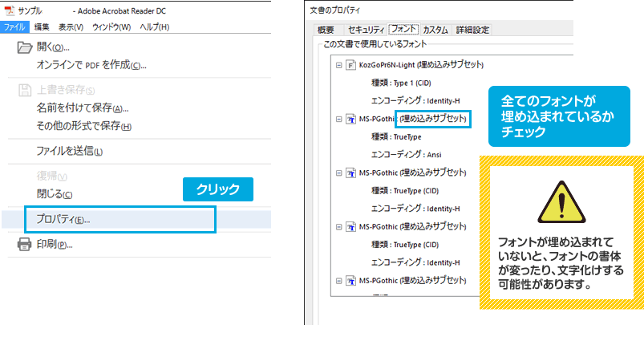
Task: Click the printer icon beside 印刷
Action: [x=24, y=244]
